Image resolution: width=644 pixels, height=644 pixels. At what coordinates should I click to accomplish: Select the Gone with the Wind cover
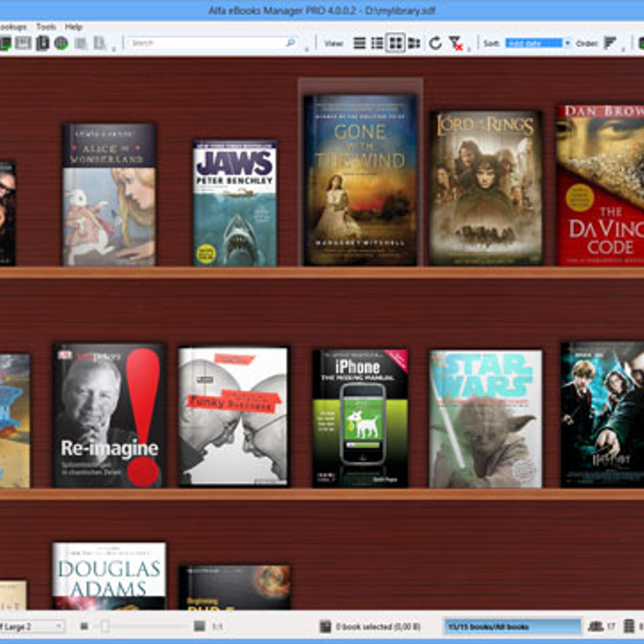point(360,180)
